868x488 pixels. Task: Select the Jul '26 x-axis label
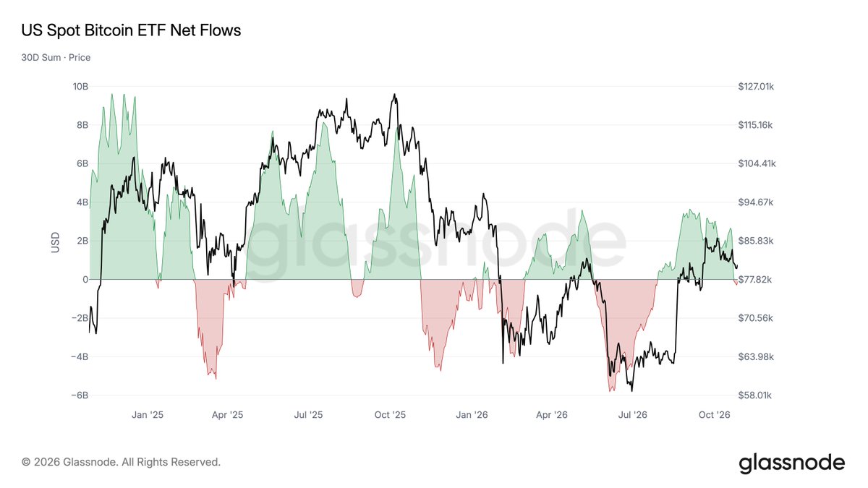(632, 415)
